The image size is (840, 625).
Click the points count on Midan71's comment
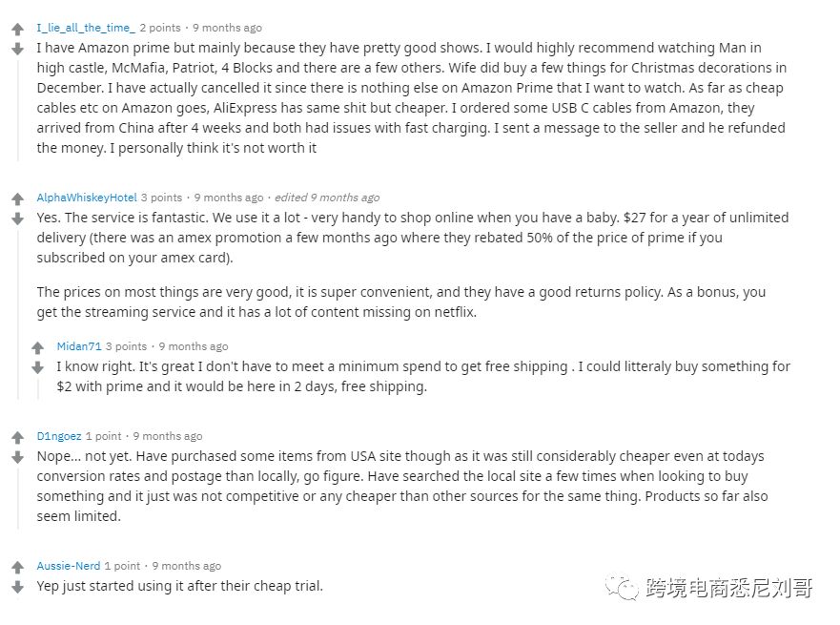point(128,345)
